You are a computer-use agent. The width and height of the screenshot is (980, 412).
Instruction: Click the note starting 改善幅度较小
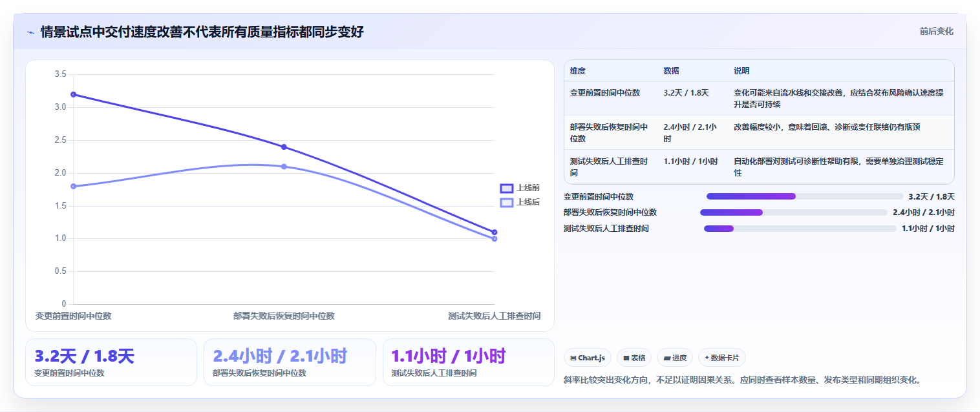tap(827, 127)
